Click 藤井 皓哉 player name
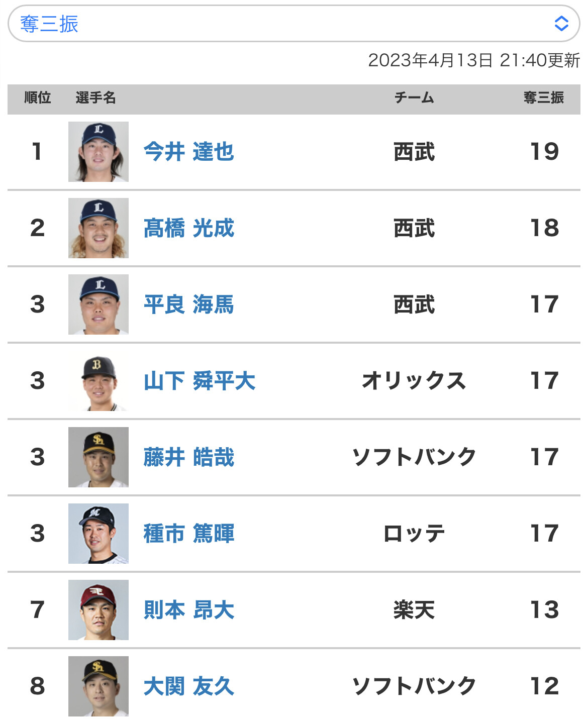588x721 pixels. tap(188, 457)
